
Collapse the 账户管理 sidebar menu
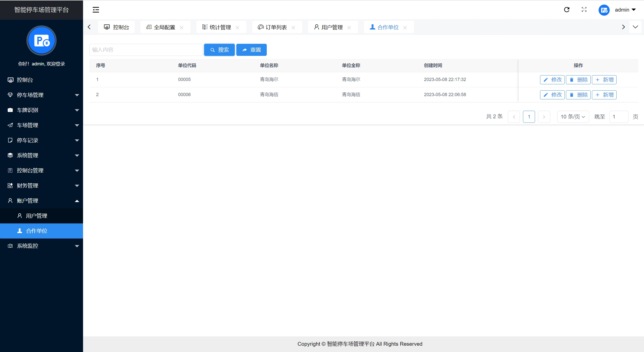click(42, 201)
